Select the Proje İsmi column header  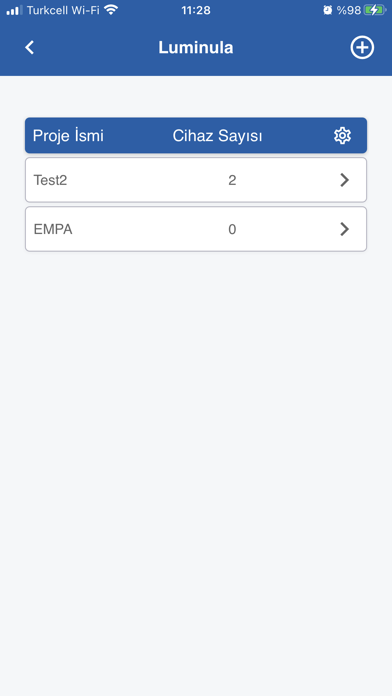tap(68, 135)
